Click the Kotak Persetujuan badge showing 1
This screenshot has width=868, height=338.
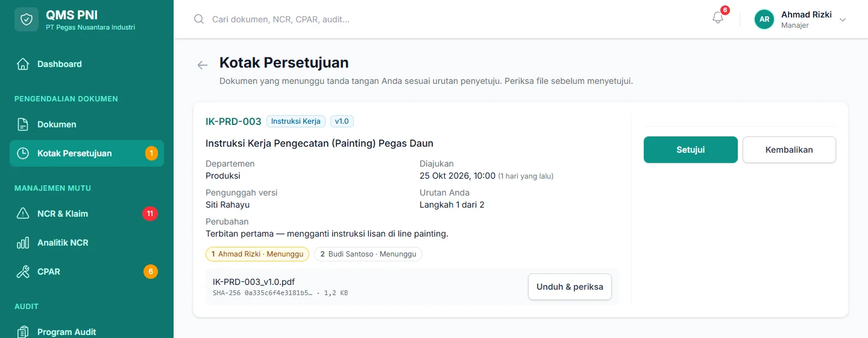(151, 153)
